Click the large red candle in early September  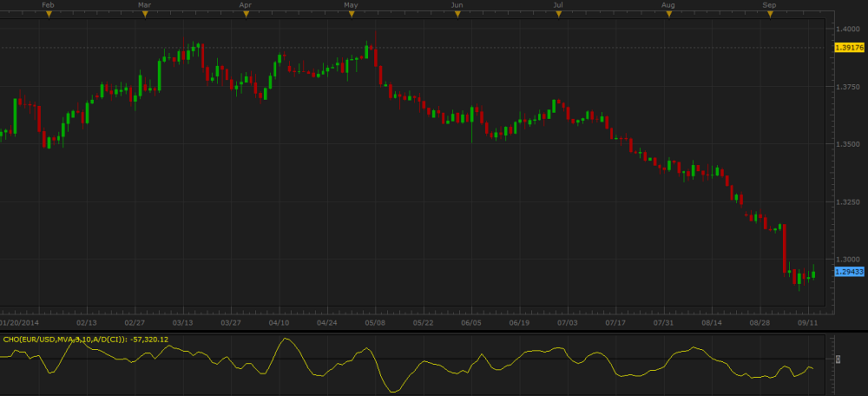click(784, 247)
